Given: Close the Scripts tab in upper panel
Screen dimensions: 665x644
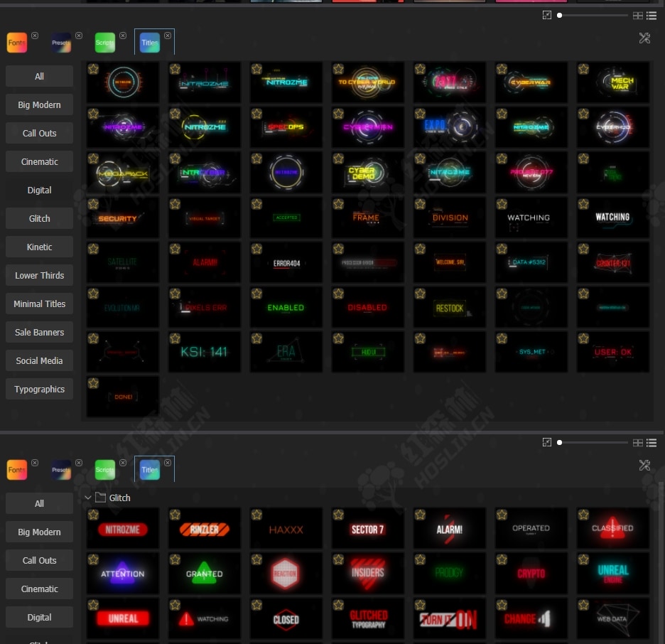Looking at the screenshot, I should [x=123, y=36].
